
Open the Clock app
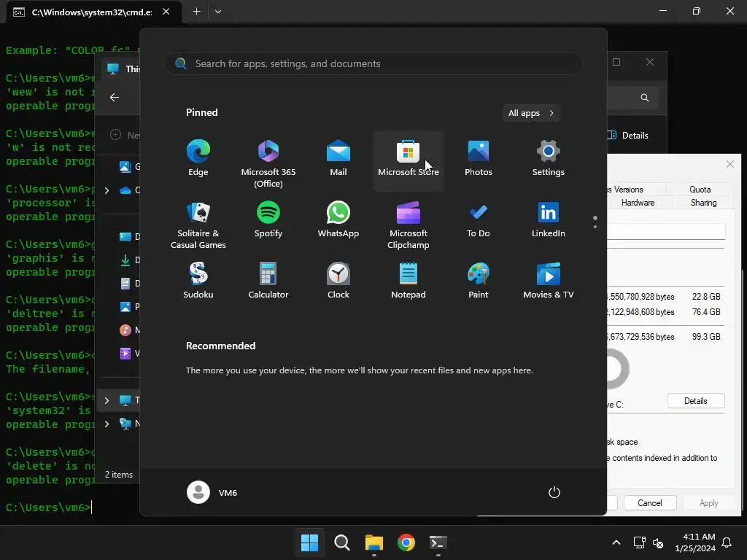tap(338, 281)
